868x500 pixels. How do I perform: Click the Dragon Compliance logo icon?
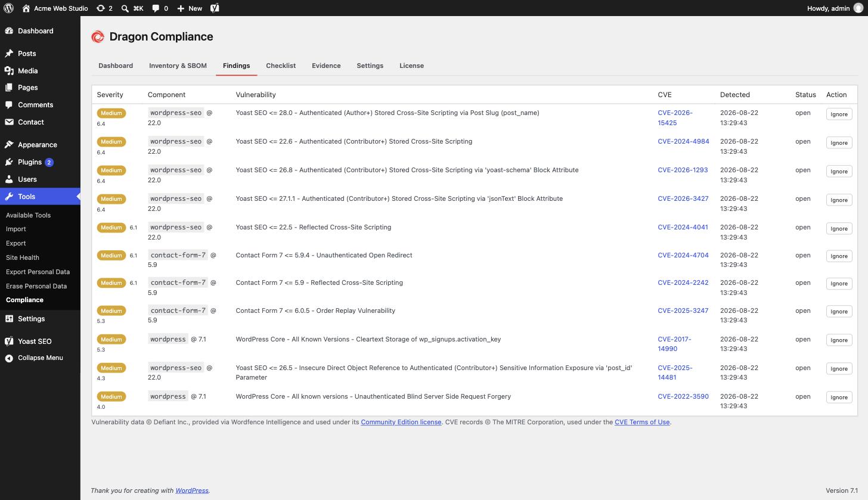click(98, 37)
